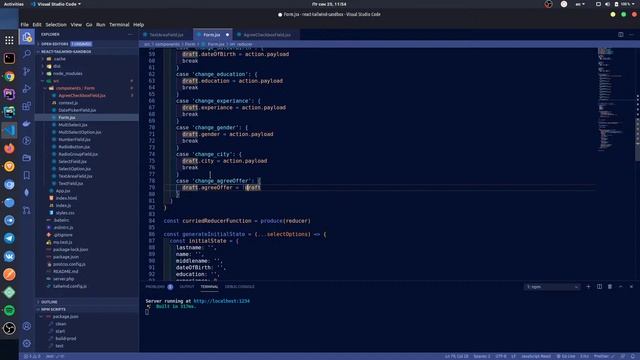Open the Terminal menu
Image resolution: width=640 pixels, height=360 pixels.
119,24
